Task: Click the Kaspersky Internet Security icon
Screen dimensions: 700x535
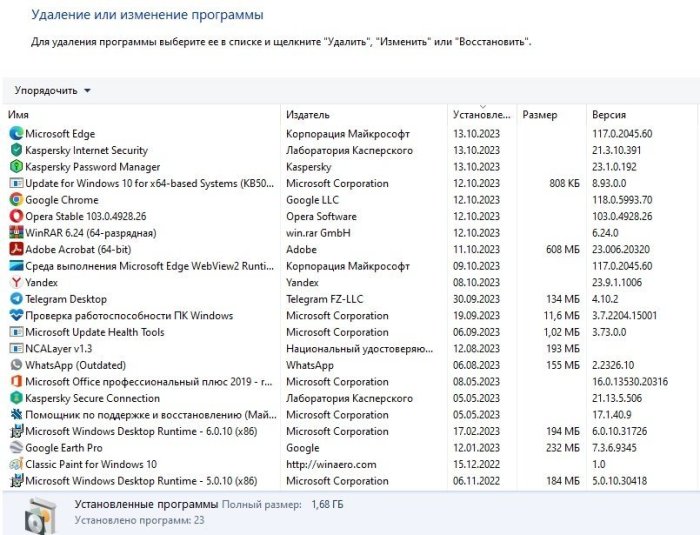Action: [16, 150]
